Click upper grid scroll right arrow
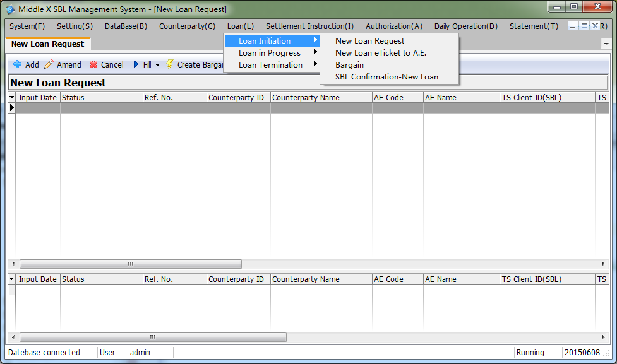Viewport: 617px width, 364px height. tap(604, 264)
